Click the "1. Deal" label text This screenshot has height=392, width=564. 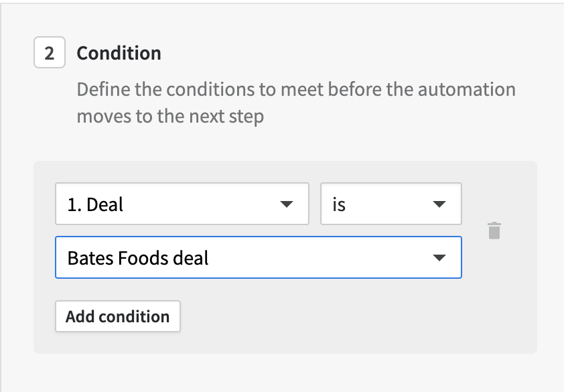tap(95, 204)
